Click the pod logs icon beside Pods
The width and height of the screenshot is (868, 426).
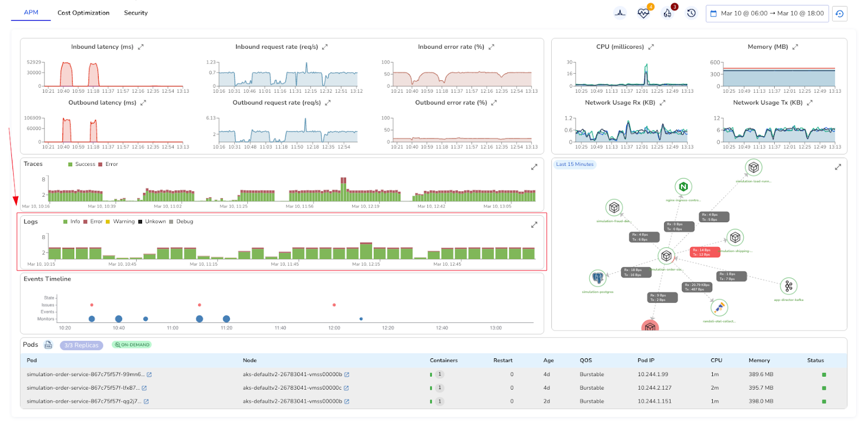click(48, 345)
